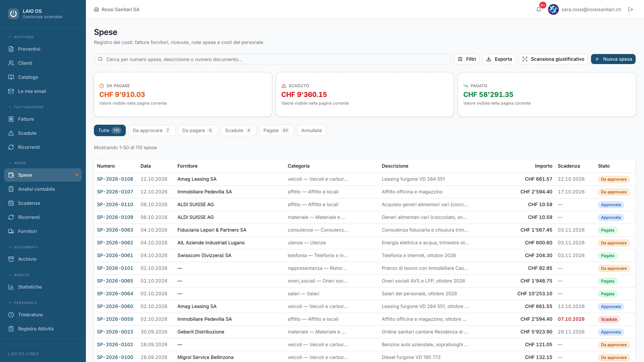Open Catalogo in the sidebar

tap(43, 77)
